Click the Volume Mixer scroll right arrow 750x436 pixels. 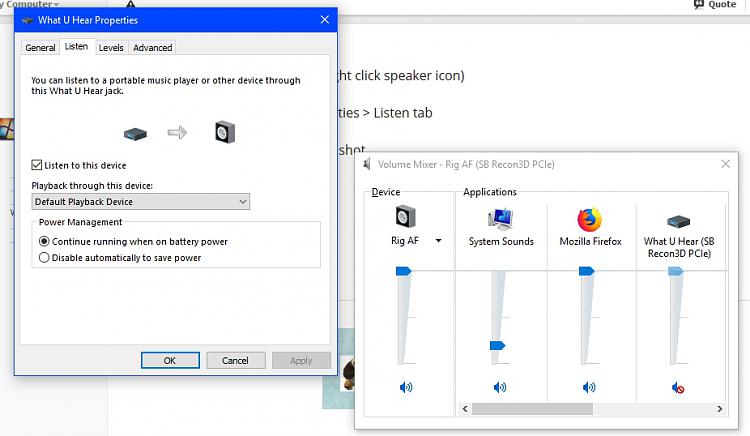point(719,409)
